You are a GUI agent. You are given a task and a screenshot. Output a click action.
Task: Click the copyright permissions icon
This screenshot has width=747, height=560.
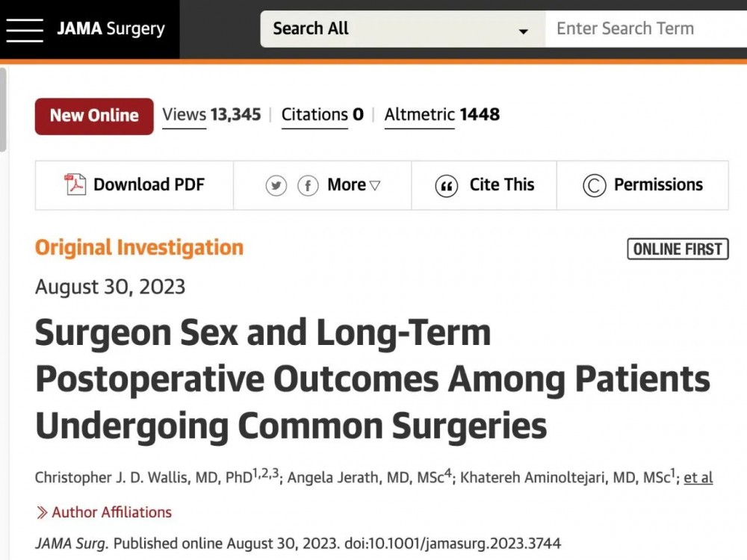[594, 185]
